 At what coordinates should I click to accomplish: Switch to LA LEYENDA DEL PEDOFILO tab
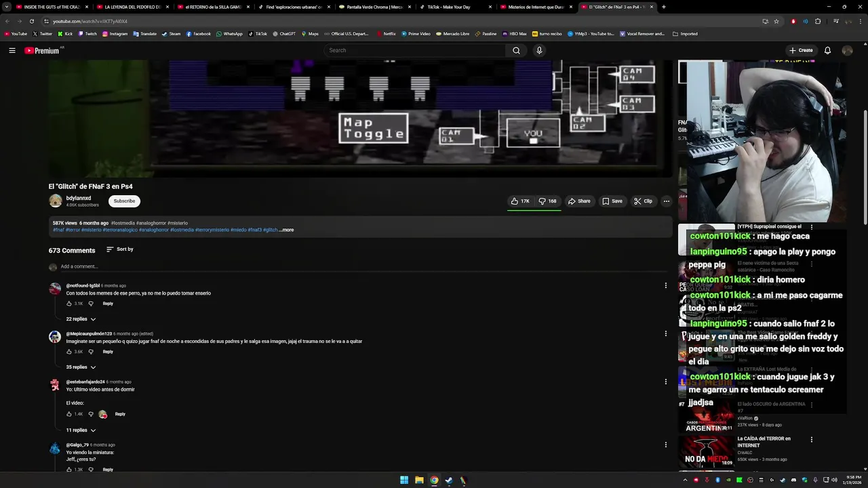(132, 7)
